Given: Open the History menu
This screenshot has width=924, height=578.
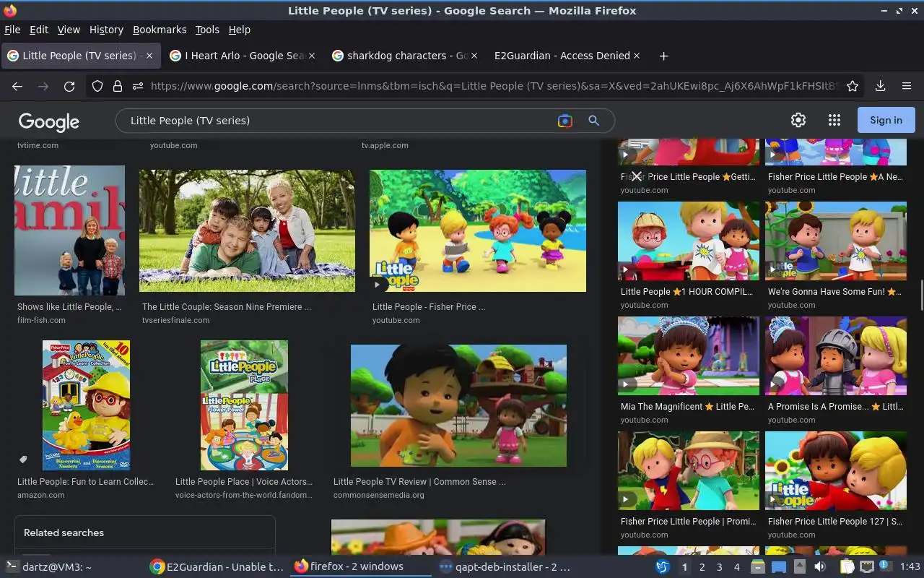Looking at the screenshot, I should click(x=106, y=30).
